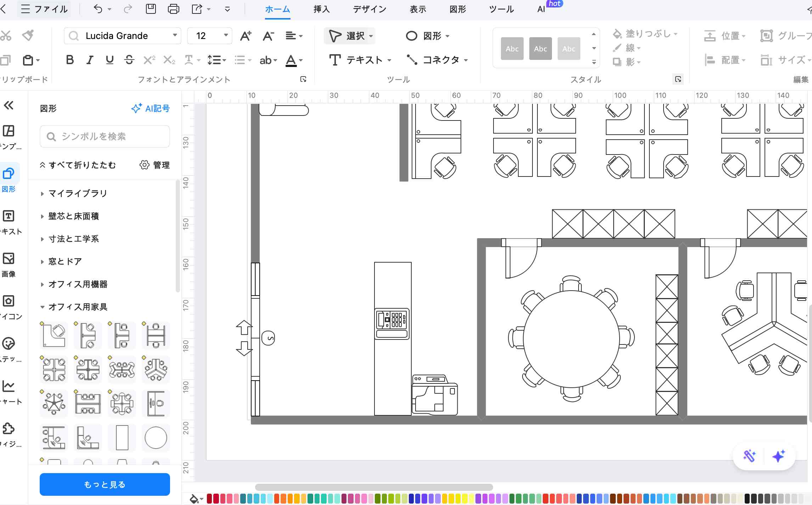Pick the black color at the palette's right end

pyautogui.click(x=748, y=499)
